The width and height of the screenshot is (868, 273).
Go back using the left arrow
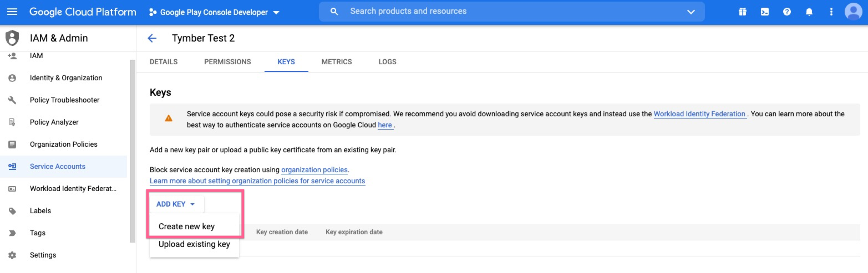[152, 38]
